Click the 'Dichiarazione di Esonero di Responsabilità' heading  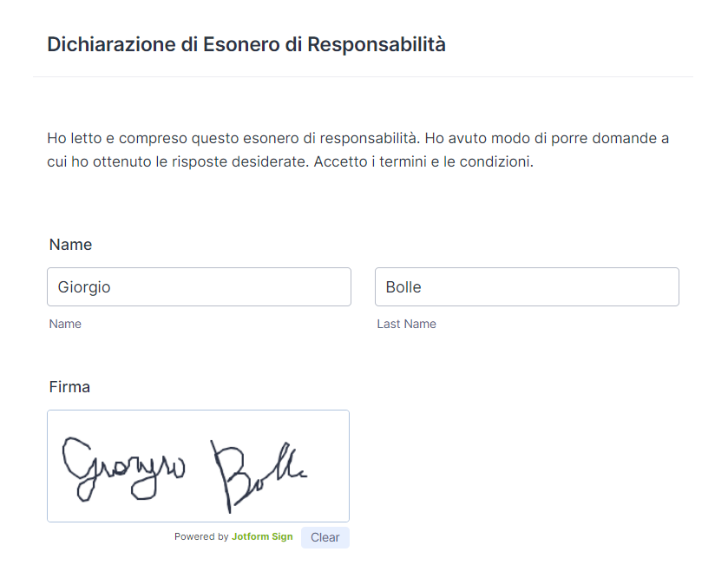[x=246, y=44]
